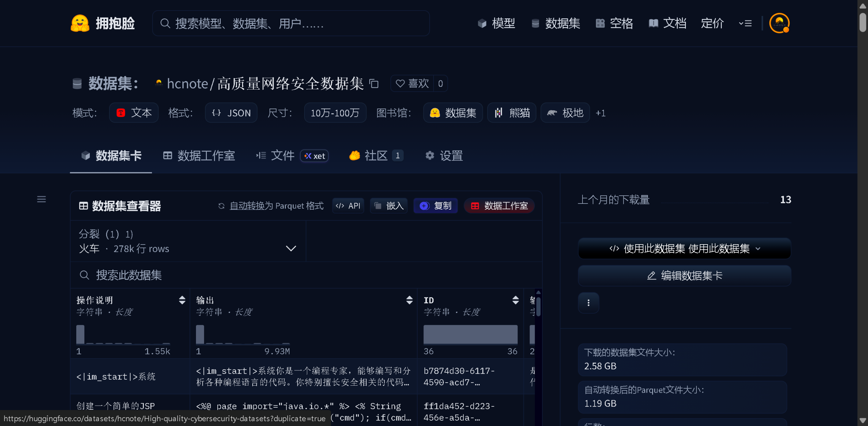This screenshot has height=426, width=868.
Task: Open the navbar overflow chevron menu
Action: (x=745, y=23)
